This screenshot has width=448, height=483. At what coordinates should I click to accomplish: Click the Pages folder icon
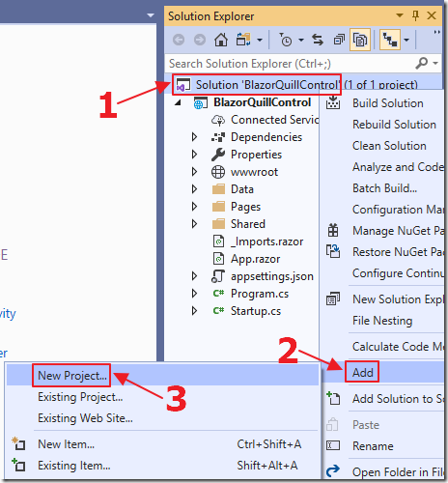tap(218, 207)
